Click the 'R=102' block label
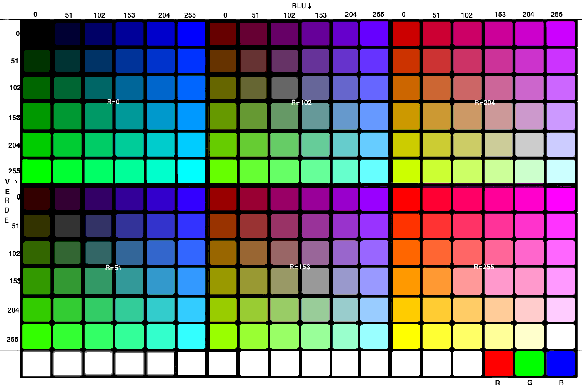Screen dimensions: 582x388 pyautogui.click(x=301, y=102)
